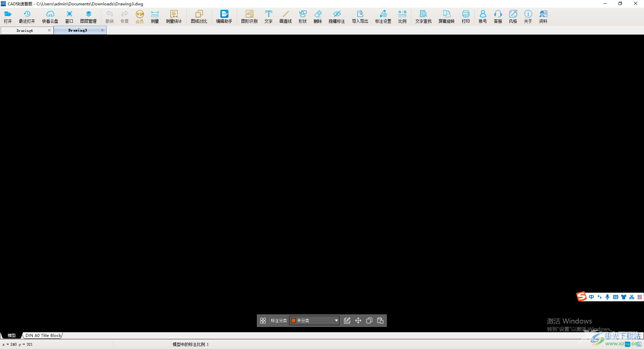Close the Drawing3 tab

(102, 30)
